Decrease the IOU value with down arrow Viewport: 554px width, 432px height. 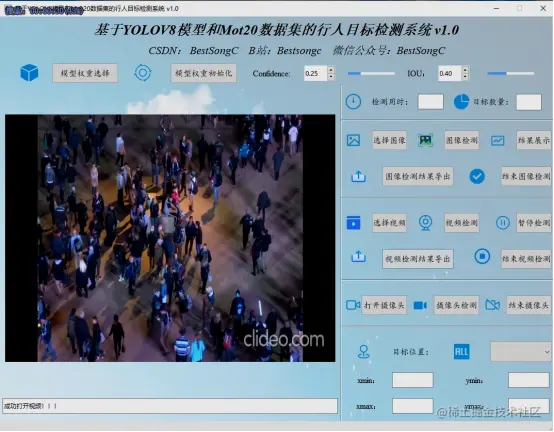[x=465, y=77]
